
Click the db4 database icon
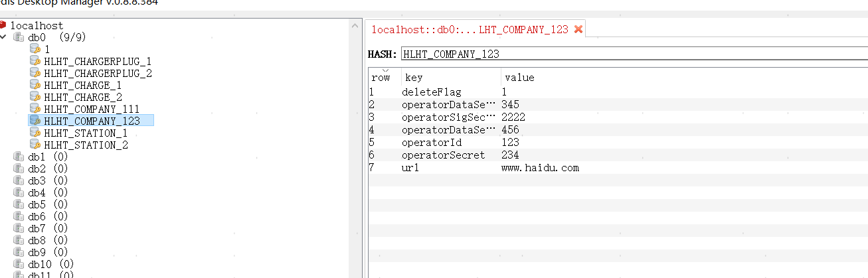click(19, 192)
